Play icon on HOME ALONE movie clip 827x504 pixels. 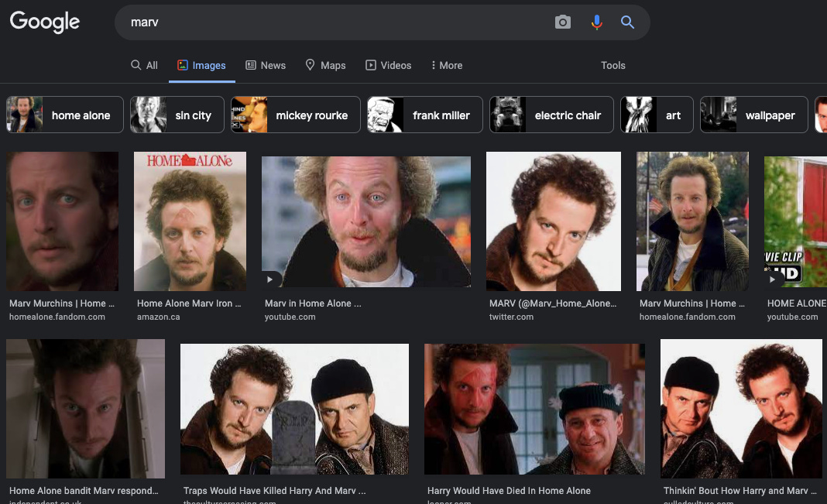(772, 279)
